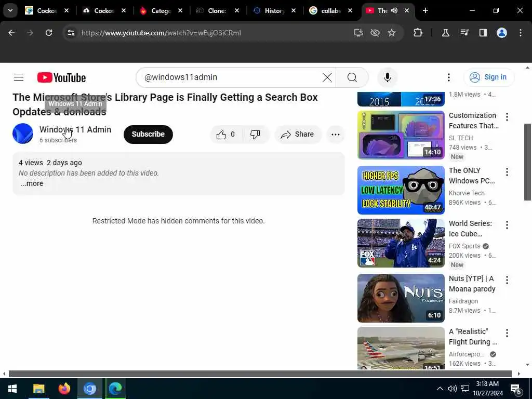The image size is (532, 399).
Task: Open notification center with 6 badge
Action: click(516, 389)
